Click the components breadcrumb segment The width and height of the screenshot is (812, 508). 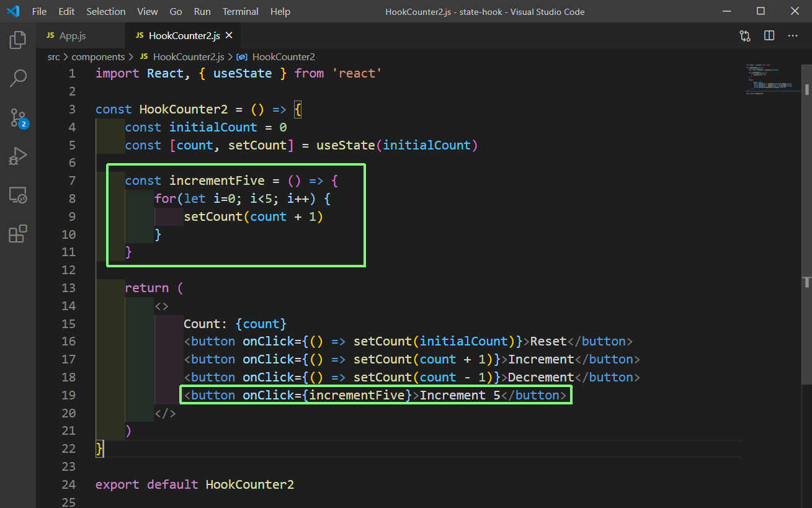tap(98, 56)
